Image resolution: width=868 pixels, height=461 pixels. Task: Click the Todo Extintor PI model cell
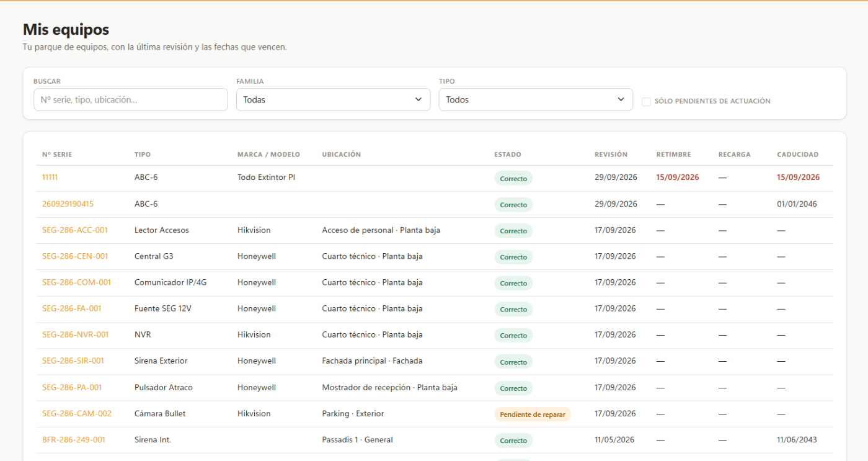click(267, 177)
